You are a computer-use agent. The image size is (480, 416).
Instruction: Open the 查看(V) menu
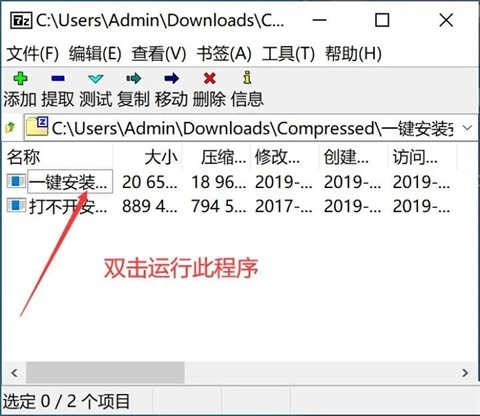click(158, 54)
